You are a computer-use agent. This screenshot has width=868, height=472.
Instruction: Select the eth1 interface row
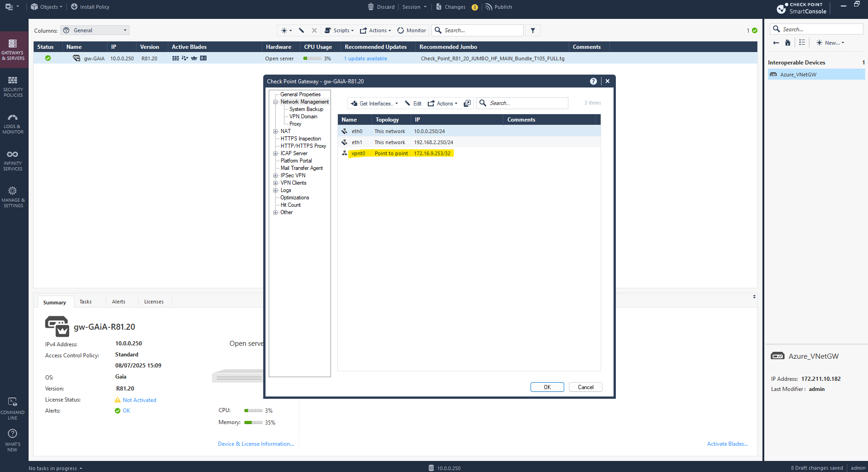(469, 142)
